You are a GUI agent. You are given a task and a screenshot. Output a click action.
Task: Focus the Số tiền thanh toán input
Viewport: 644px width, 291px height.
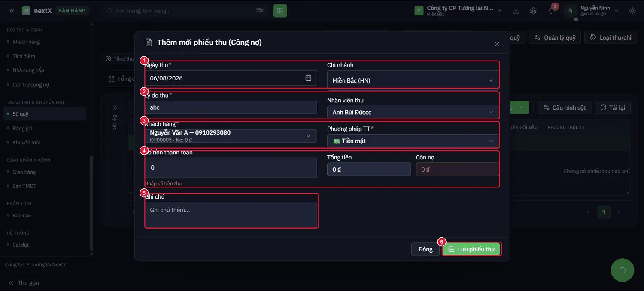coord(231,168)
